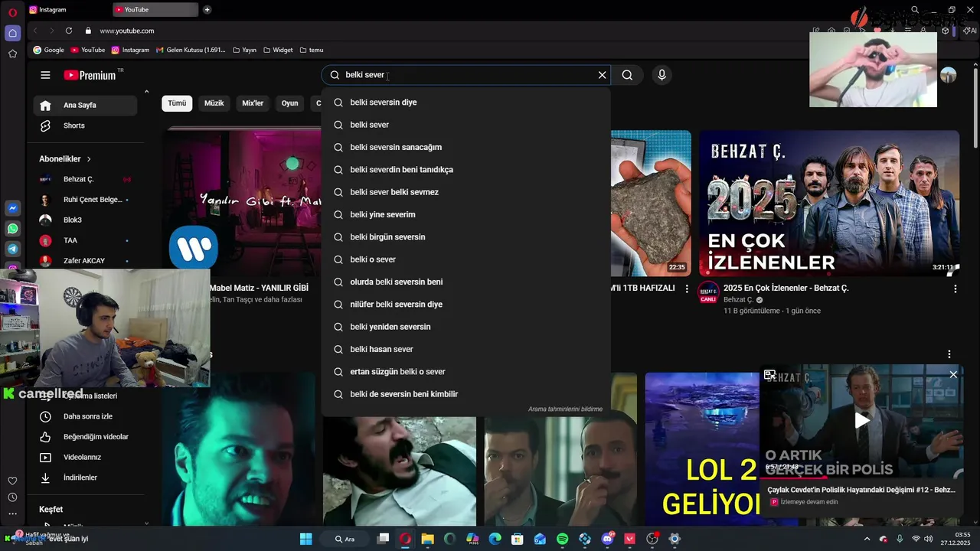
Task: Click 'Arama tahminlerini bildirme' link
Action: (565, 409)
